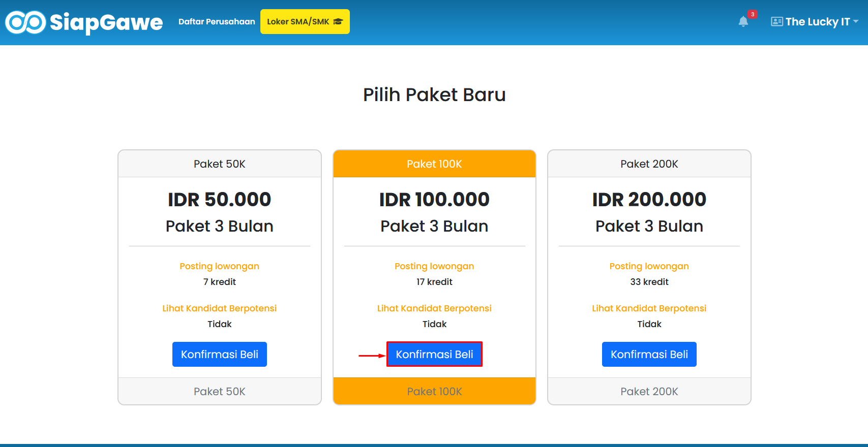Open The Lucky IT account menu
868x447 pixels.
click(x=815, y=21)
